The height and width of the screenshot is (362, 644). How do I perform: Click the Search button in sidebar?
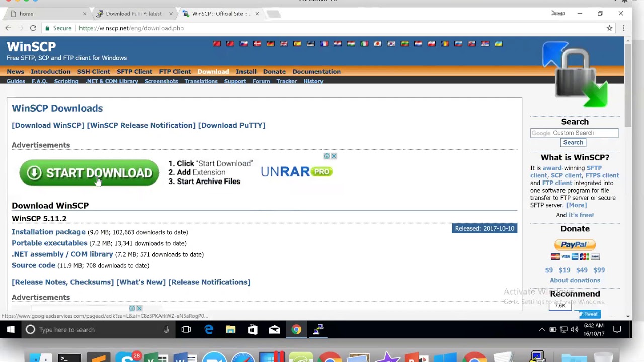(x=573, y=143)
